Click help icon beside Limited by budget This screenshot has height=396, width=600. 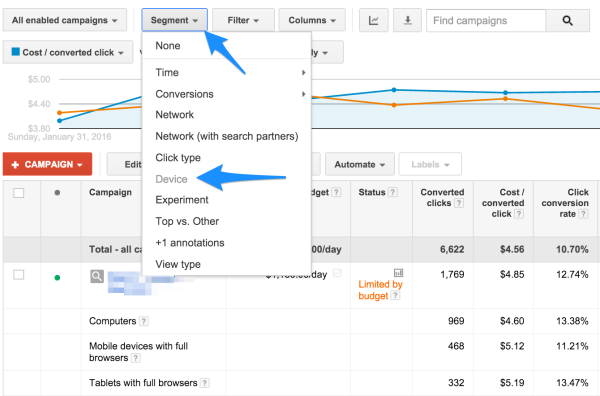point(395,295)
